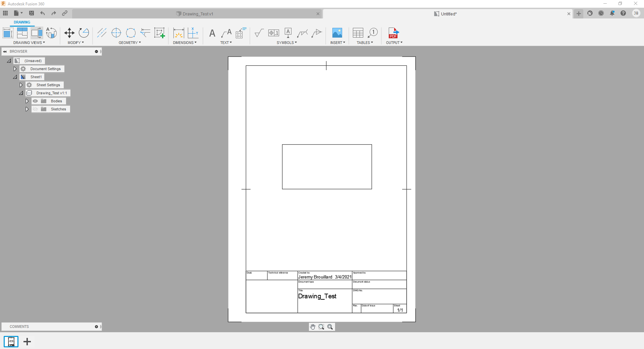Select the Sheet1 thumbnail at bottom
This screenshot has width=644, height=349.
coord(11,342)
